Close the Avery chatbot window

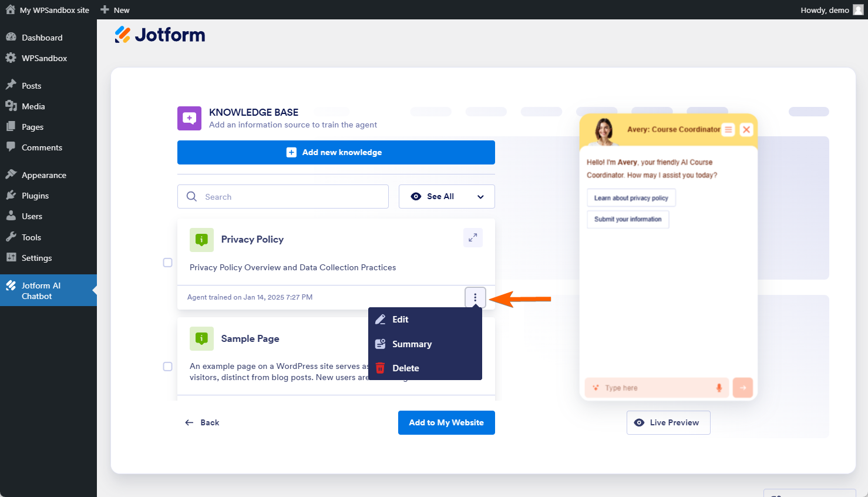click(746, 129)
